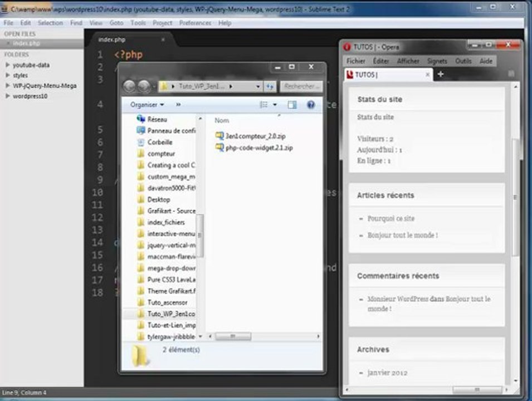This screenshot has width=532, height=401.
Task: Click the Rechercher search field
Action: (301, 86)
